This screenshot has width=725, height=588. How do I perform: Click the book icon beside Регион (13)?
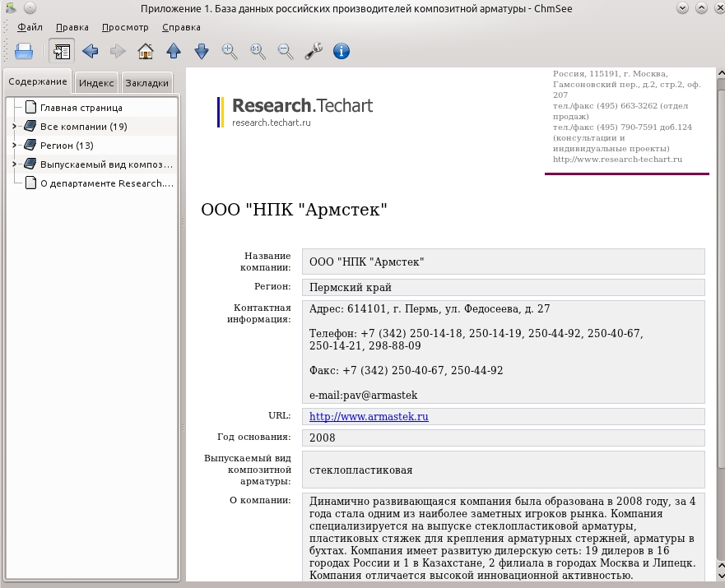[x=30, y=145]
